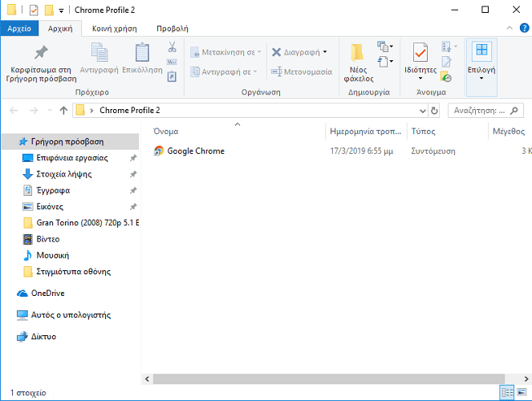
Task: Switch to the Προβολή tab
Action: [x=173, y=29]
